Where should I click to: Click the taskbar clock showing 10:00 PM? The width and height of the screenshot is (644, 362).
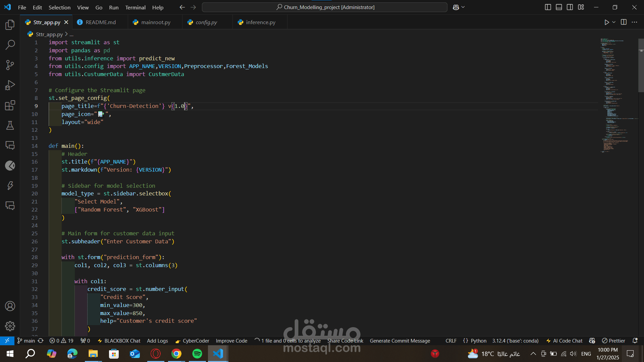[x=608, y=354]
